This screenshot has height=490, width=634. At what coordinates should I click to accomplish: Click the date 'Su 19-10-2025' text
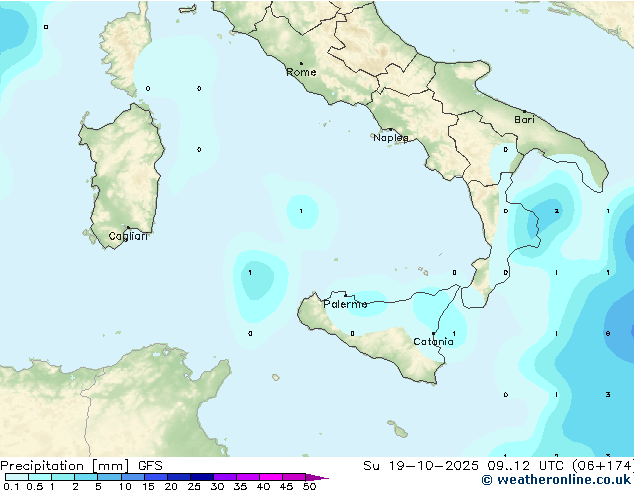click(421, 466)
